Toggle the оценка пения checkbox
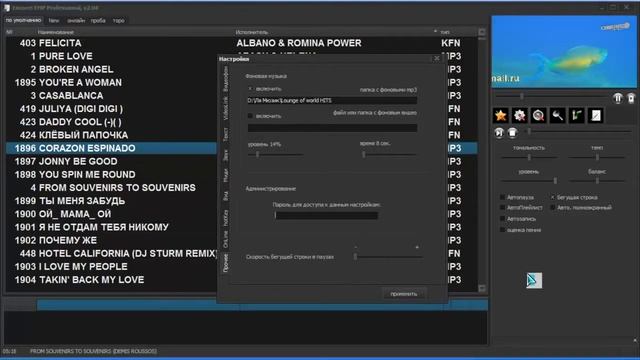Screen dimensions: 640x360 click(x=502, y=230)
